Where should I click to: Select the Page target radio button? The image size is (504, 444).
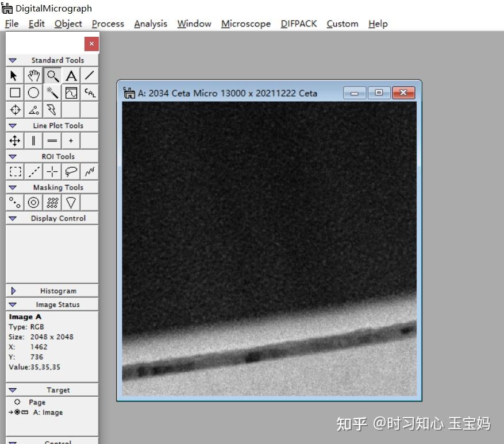(17, 402)
